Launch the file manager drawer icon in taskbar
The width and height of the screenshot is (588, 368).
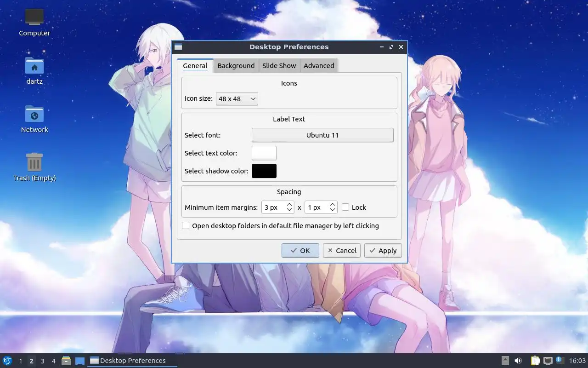pyautogui.click(x=66, y=361)
